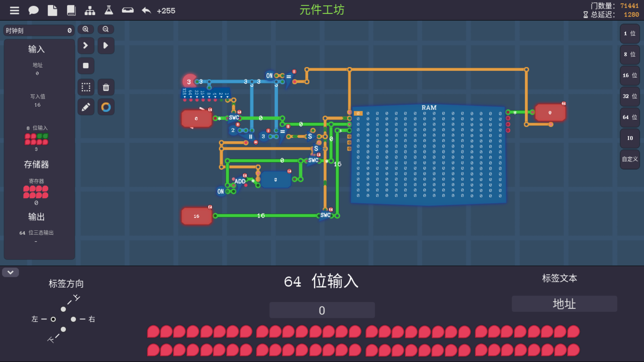Zoom out with magnifier minus
This screenshot has width=644, height=362.
(106, 29)
